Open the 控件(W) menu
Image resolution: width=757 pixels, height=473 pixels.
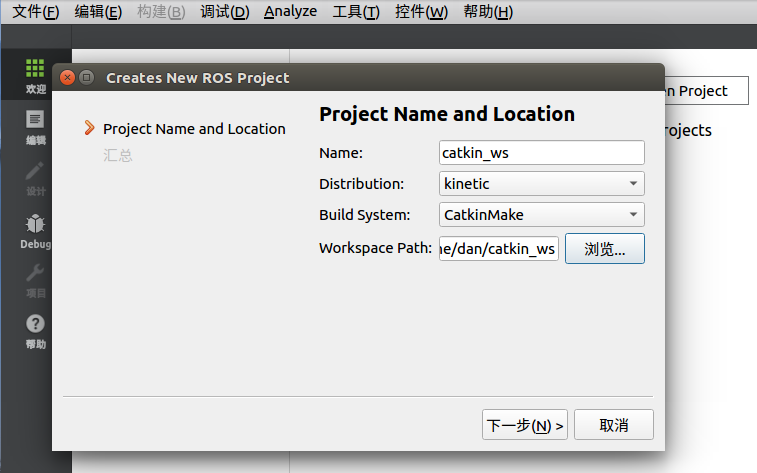pyautogui.click(x=421, y=12)
